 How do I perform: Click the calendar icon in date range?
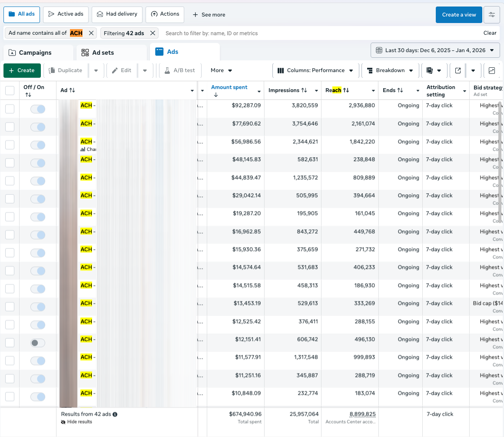tap(379, 50)
